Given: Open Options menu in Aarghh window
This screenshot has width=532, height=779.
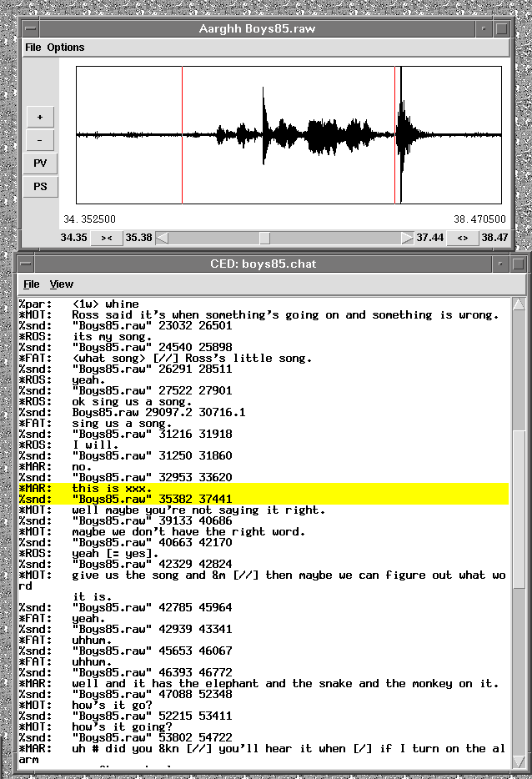Looking at the screenshot, I should click(x=65, y=48).
